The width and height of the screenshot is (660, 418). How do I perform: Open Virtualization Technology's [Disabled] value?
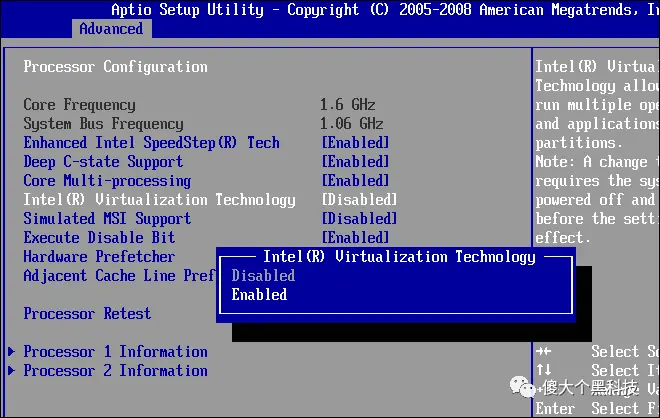[359, 200]
